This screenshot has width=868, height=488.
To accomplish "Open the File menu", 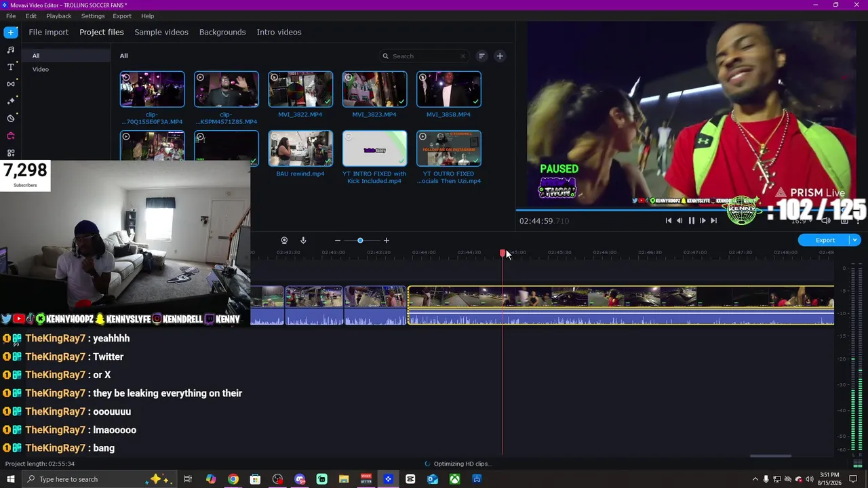I will pyautogui.click(x=11, y=16).
